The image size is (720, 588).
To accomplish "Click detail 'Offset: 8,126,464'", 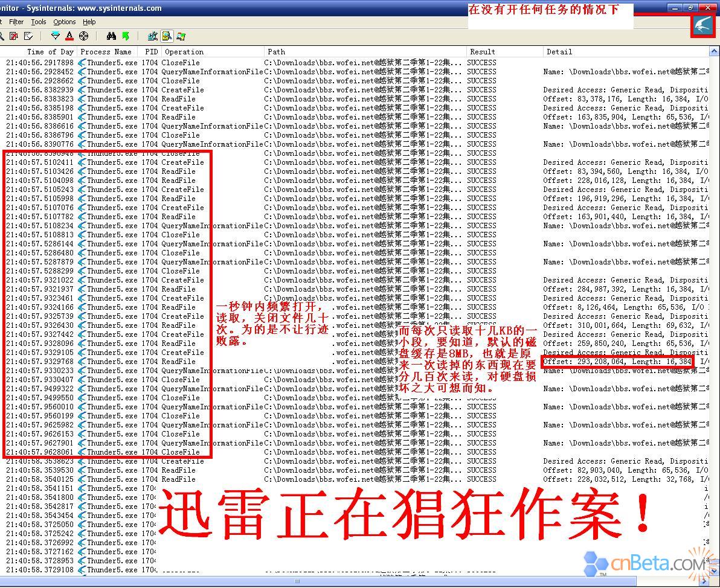I will point(579,307).
